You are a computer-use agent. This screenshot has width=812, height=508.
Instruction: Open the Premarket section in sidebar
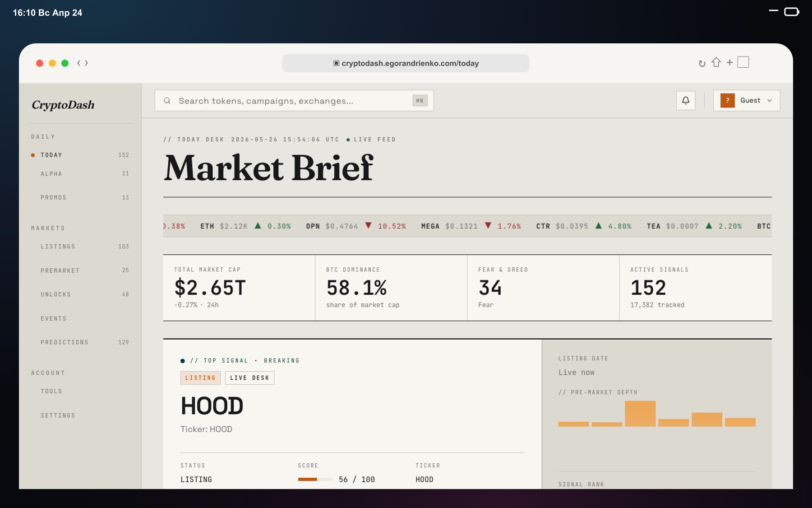pyautogui.click(x=80, y=270)
